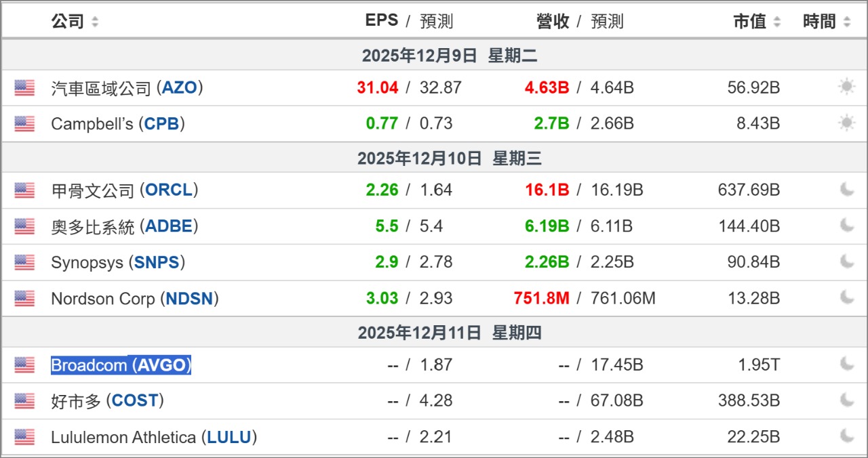Click the sun icon in the AZO row
The height and width of the screenshot is (458, 868).
[846, 87]
